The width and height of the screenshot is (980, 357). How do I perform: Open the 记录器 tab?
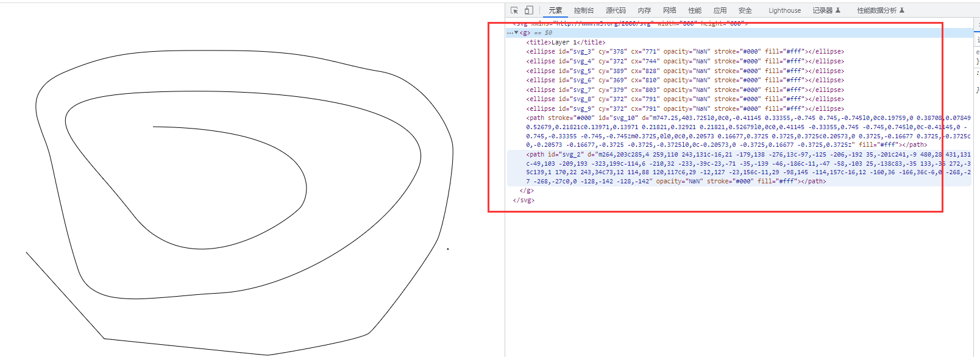point(826,10)
